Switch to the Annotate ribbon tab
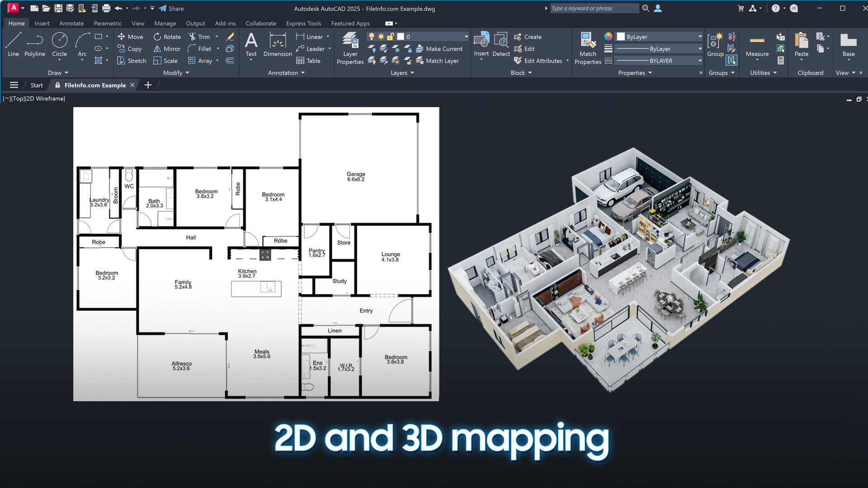Image resolution: width=868 pixels, height=488 pixels. 71,23
